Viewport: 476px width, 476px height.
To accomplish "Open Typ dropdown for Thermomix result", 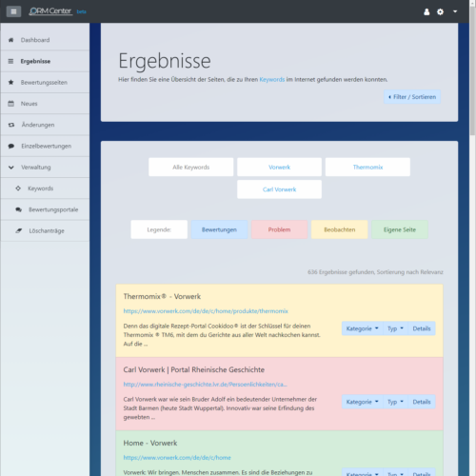I will tap(395, 328).
